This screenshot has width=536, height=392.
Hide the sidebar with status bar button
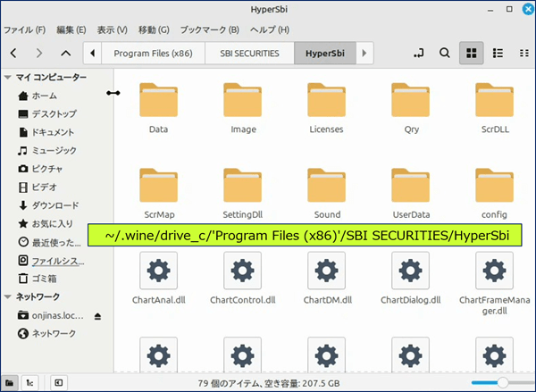pos(58,383)
